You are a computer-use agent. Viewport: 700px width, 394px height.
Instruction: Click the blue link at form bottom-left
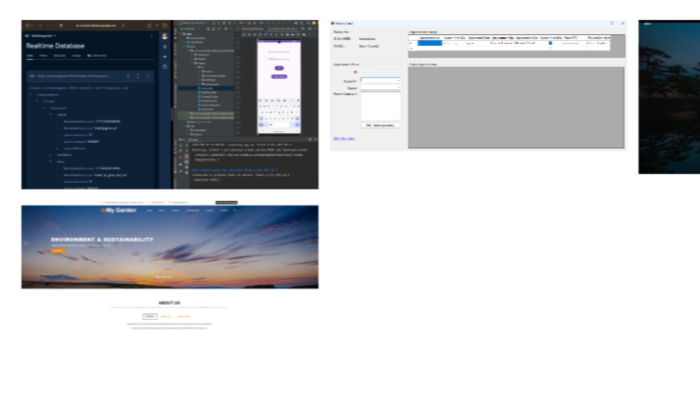point(344,139)
